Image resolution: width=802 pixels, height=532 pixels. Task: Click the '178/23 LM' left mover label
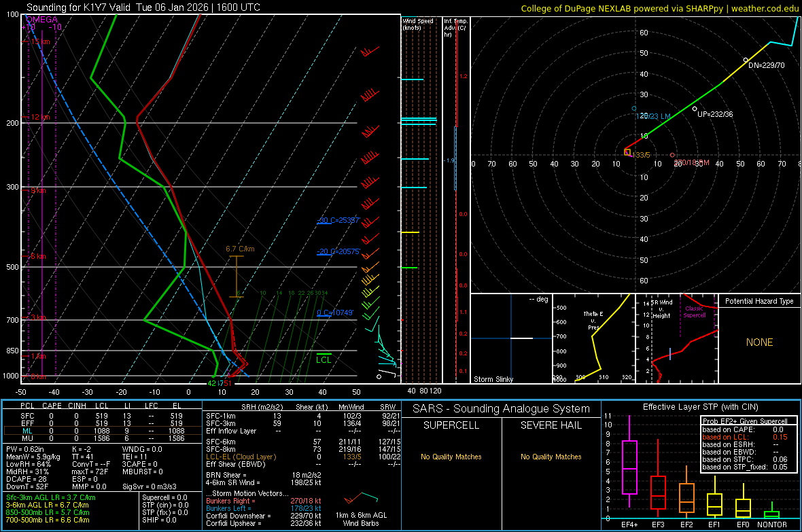click(653, 116)
